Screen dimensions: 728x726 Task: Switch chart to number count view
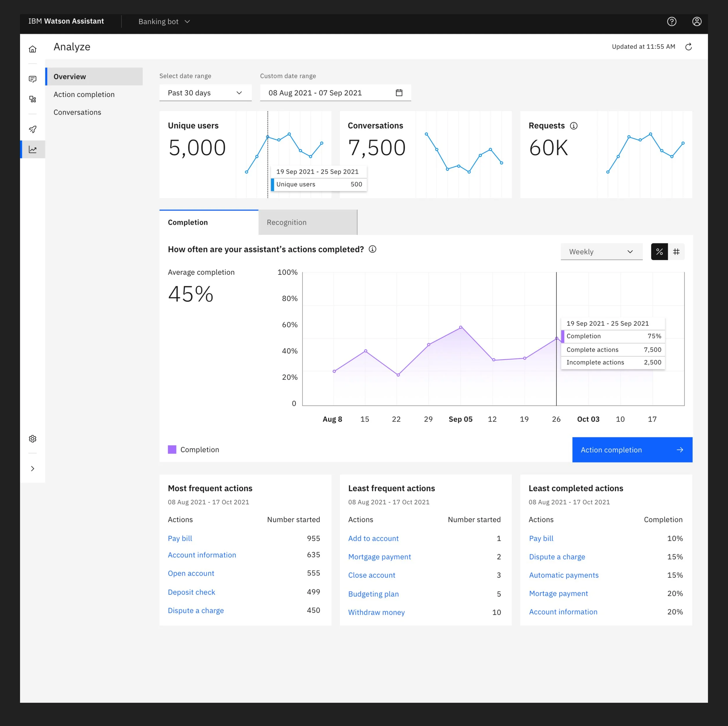click(x=676, y=252)
